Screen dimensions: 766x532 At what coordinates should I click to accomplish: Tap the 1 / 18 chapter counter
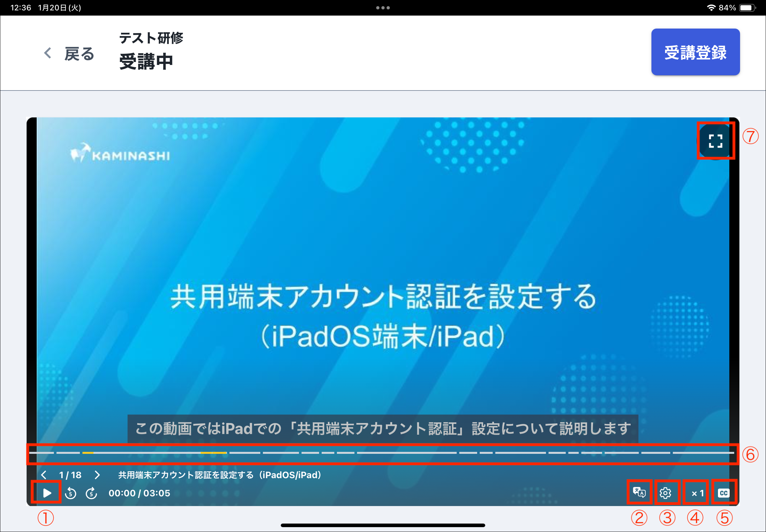(x=70, y=475)
